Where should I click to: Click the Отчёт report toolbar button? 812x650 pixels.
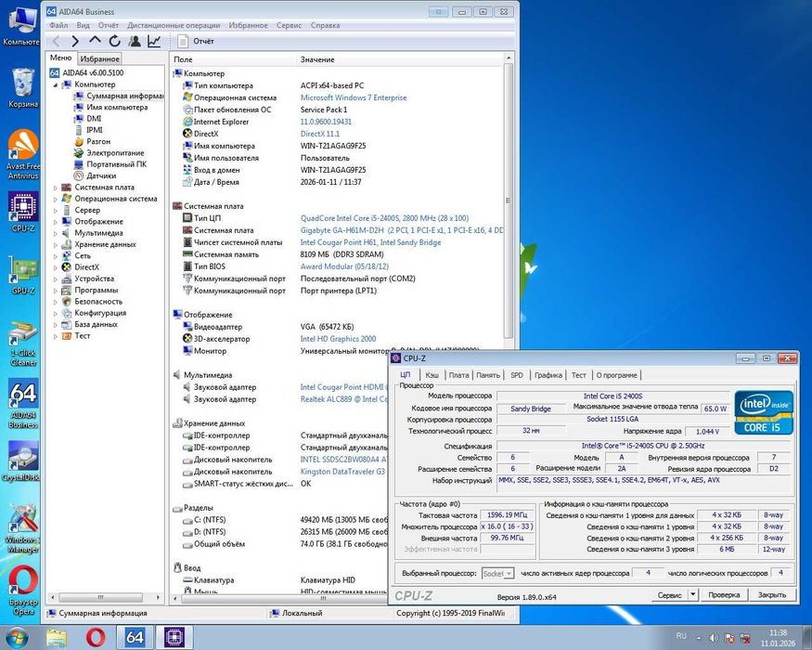pyautogui.click(x=195, y=41)
